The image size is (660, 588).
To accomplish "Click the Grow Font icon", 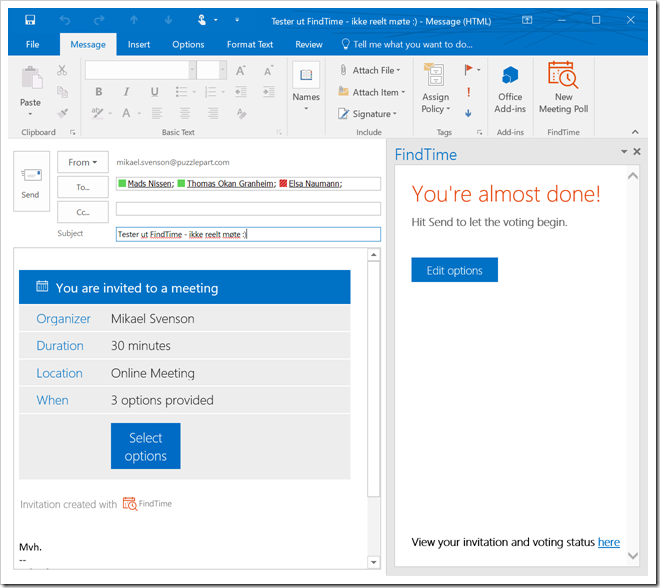I will (x=241, y=70).
